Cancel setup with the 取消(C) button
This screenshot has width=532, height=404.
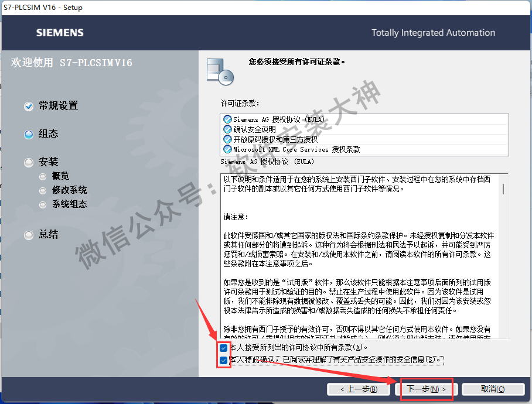point(493,389)
